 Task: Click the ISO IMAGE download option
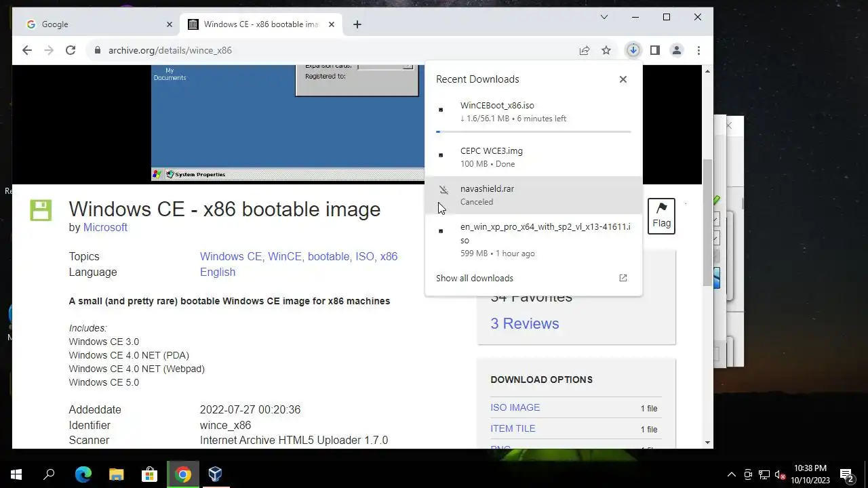pyautogui.click(x=515, y=407)
